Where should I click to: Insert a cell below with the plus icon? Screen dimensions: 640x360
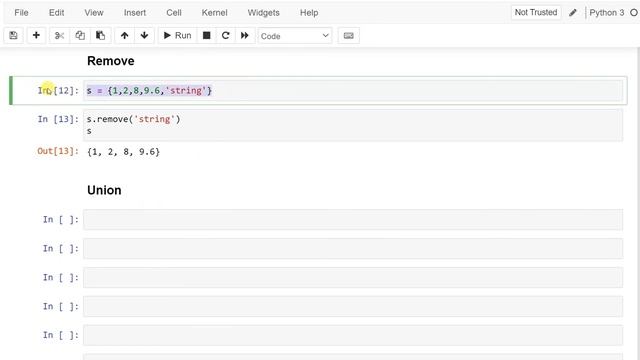point(36,36)
